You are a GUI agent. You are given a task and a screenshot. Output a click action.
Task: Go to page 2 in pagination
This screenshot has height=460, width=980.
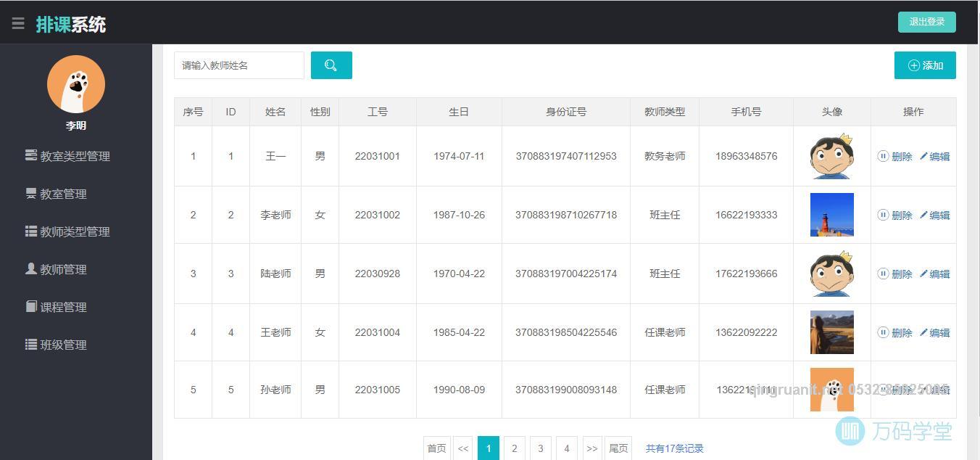tap(515, 448)
